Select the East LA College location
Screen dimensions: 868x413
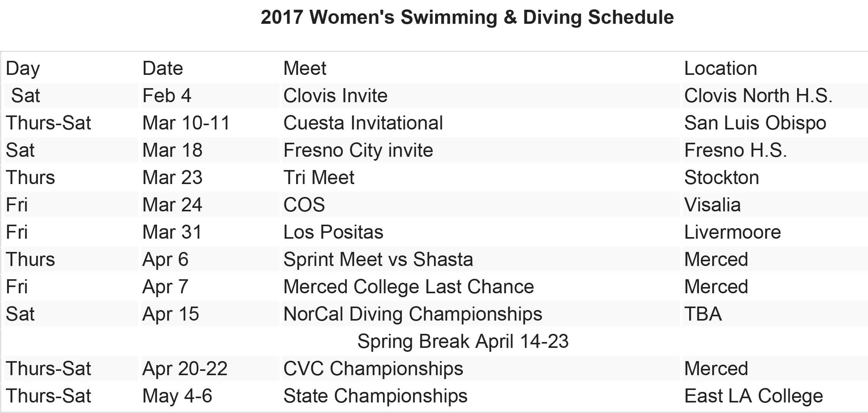(x=753, y=396)
